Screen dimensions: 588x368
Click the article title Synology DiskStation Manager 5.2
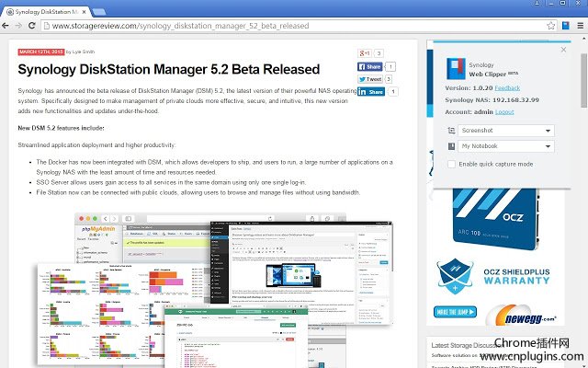[169, 70]
